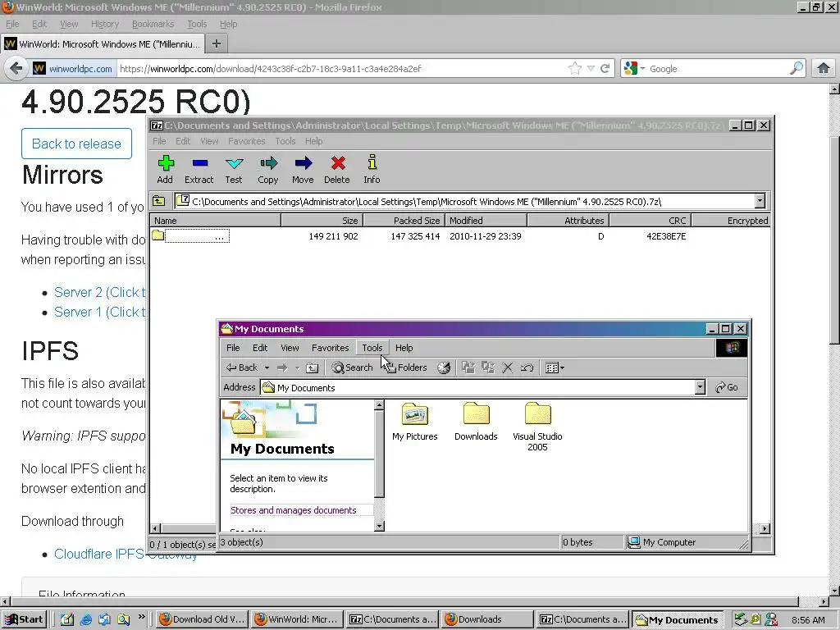Open the URL history dropdown arrow in Firefox
The height and width of the screenshot is (630, 840).
(591, 69)
